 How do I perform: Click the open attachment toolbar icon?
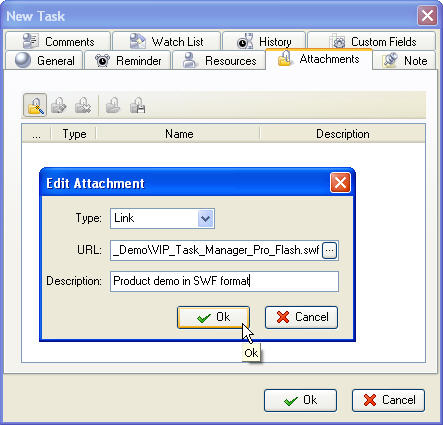113,105
